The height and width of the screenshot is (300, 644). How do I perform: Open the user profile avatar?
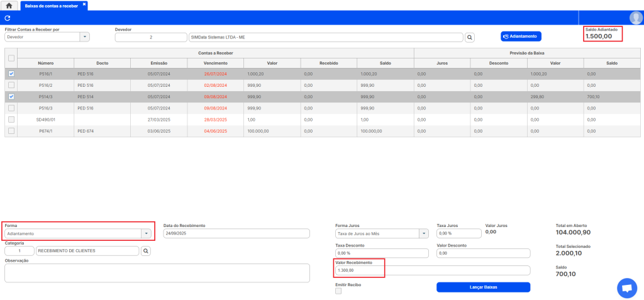(x=635, y=18)
